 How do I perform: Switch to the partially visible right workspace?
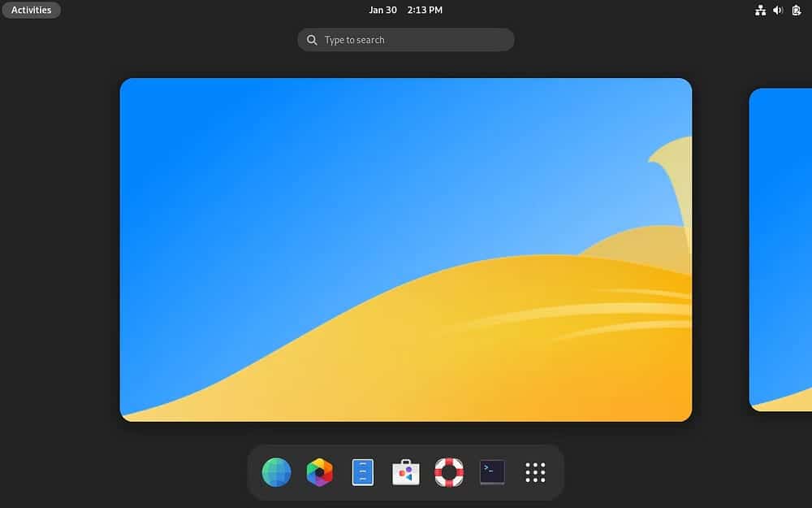781,249
